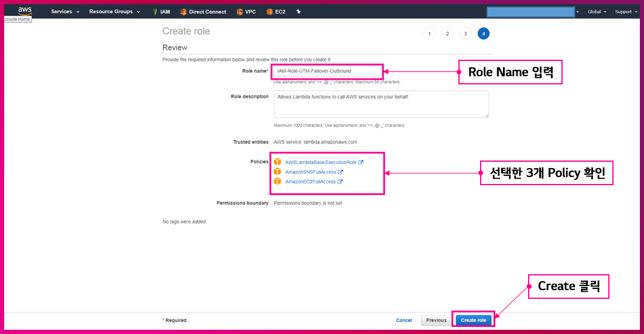Expand the Resource Groups menu
Screen dimensions: 644x334
(x=114, y=12)
